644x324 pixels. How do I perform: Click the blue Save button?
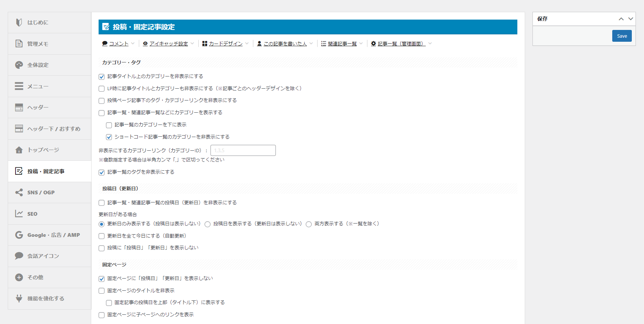(x=622, y=36)
